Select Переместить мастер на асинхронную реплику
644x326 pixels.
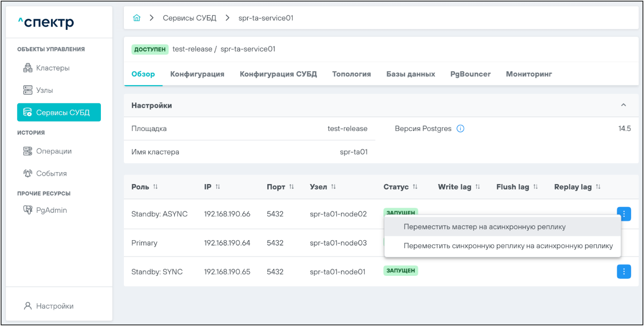[484, 227]
